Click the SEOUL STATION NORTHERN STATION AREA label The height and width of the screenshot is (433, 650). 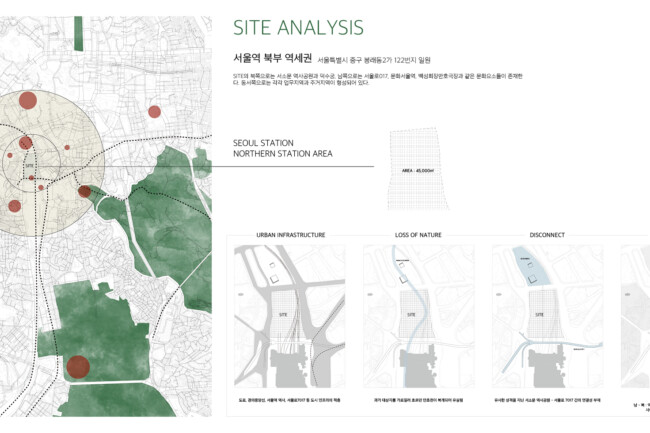coord(282,148)
